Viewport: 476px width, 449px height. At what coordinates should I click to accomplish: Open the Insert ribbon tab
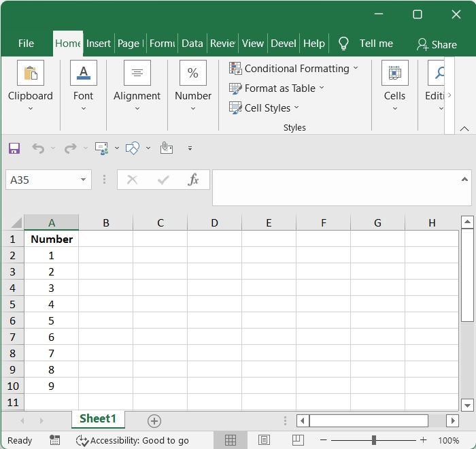coord(99,44)
